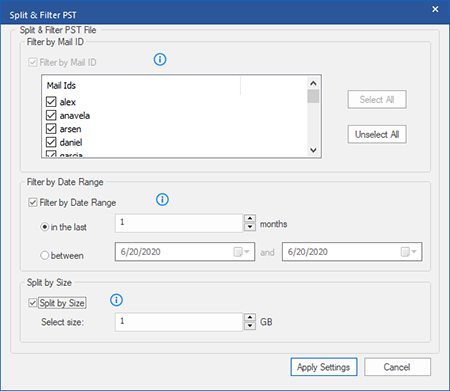Increase the months value with up arrow
Viewport: 450px width, 391px height.
point(250,219)
